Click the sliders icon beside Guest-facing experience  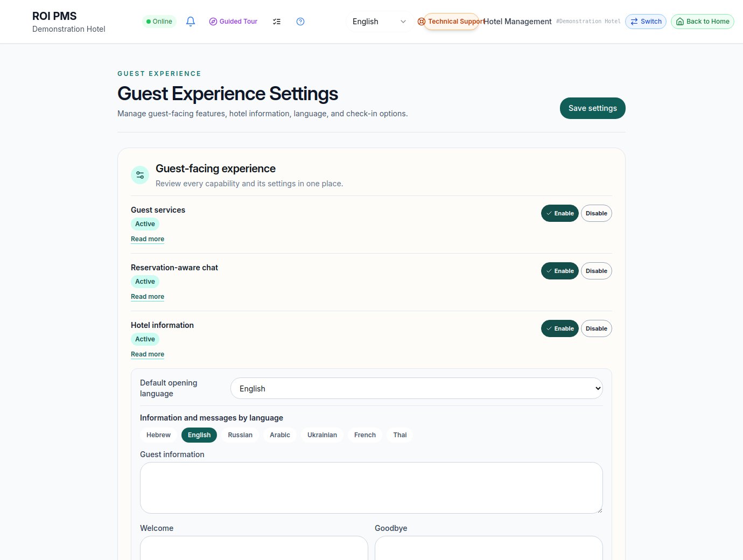(x=140, y=175)
